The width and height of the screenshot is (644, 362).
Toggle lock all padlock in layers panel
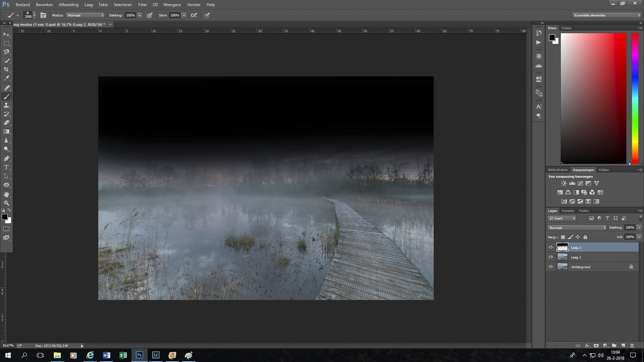pyautogui.click(x=585, y=237)
